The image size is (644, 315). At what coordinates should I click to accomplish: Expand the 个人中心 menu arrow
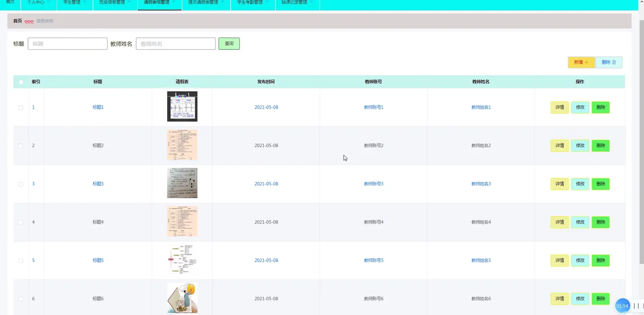[x=50, y=2]
